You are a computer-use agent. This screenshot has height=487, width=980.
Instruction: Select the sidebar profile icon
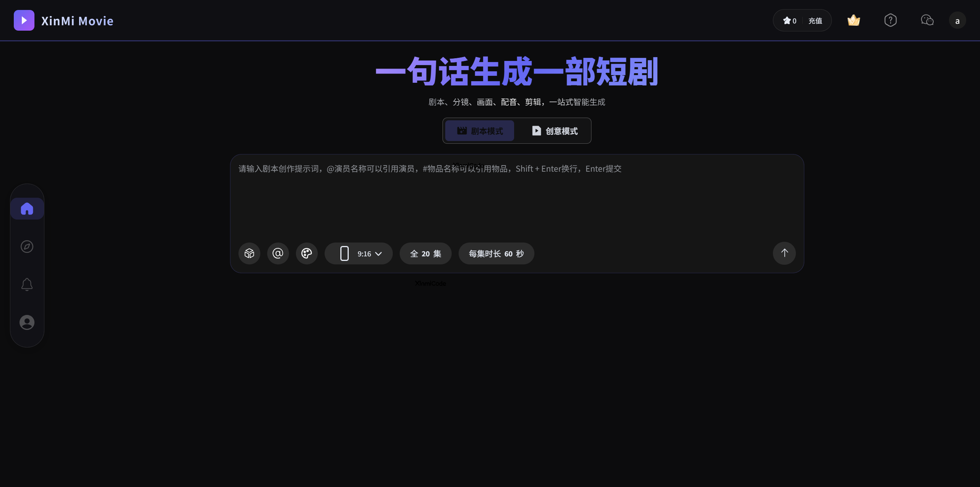(27, 323)
